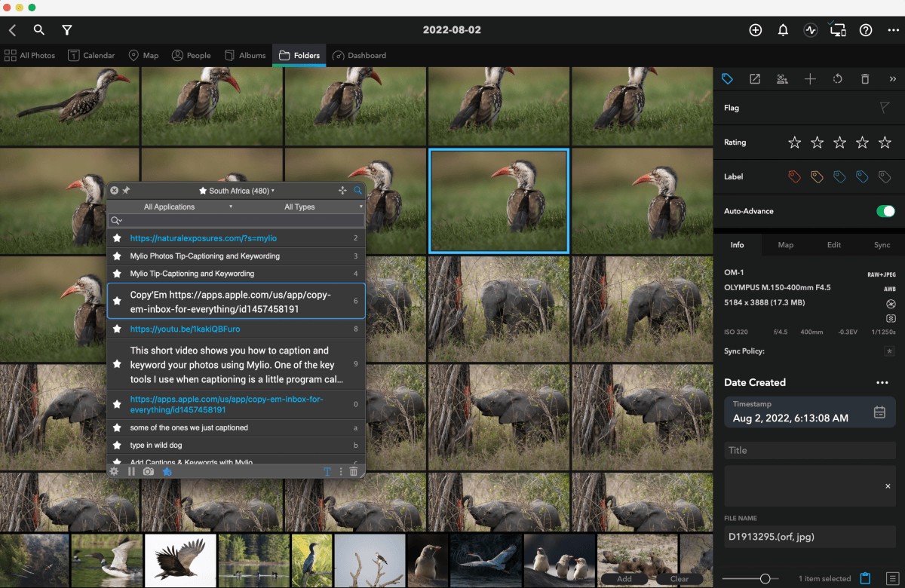Screen dimensions: 905x588
Task: Switch to All Photos view
Action: (x=30, y=55)
